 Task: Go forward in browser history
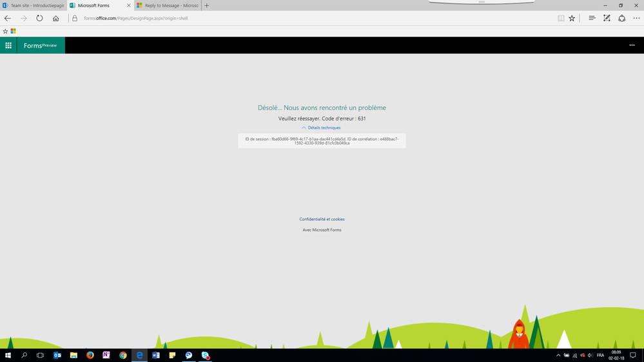23,18
